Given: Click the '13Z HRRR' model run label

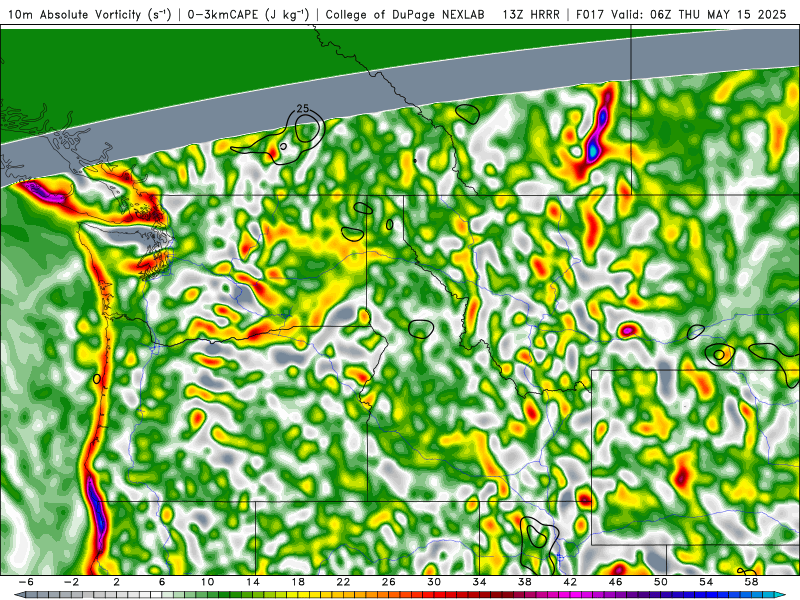Looking at the screenshot, I should (x=531, y=14).
